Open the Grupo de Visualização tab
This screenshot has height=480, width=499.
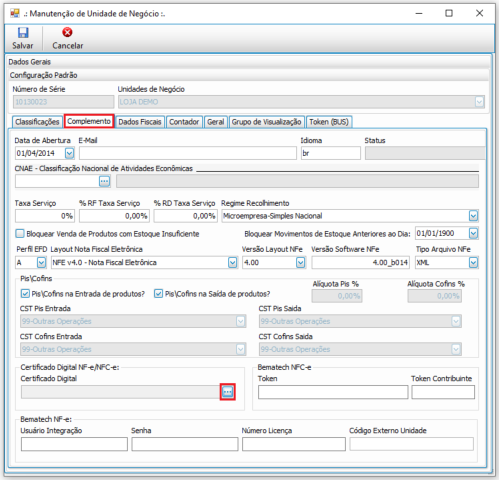tap(266, 122)
